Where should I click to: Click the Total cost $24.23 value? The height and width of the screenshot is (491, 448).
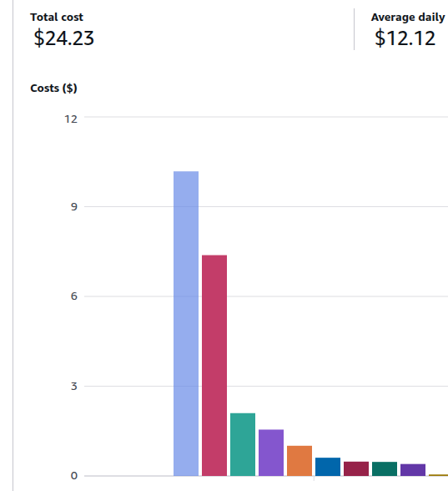pos(63,38)
